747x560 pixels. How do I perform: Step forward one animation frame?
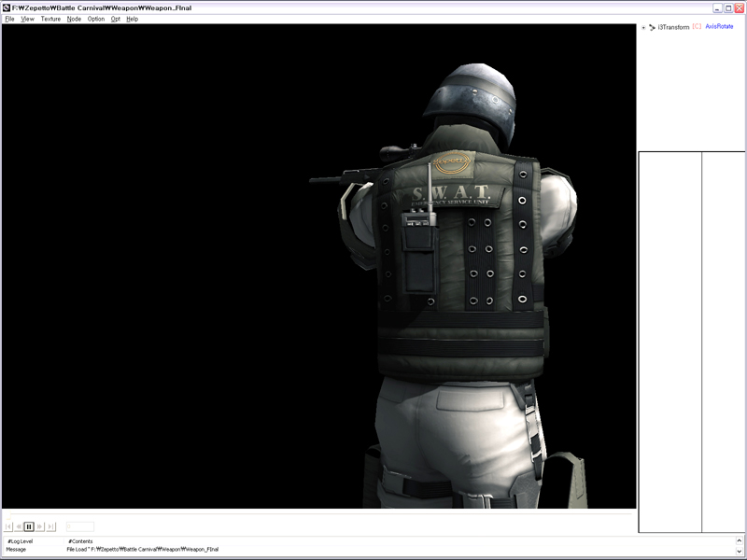click(x=40, y=526)
